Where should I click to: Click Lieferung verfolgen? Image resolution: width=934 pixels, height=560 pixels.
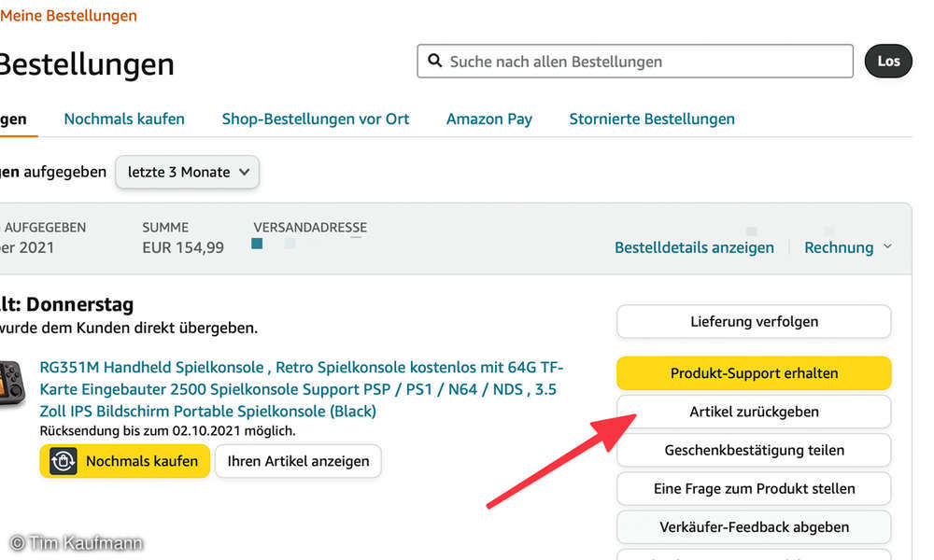click(x=753, y=321)
